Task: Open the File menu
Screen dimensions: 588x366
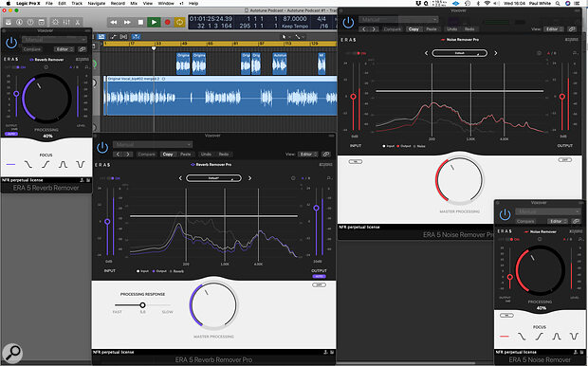Action: pos(48,3)
